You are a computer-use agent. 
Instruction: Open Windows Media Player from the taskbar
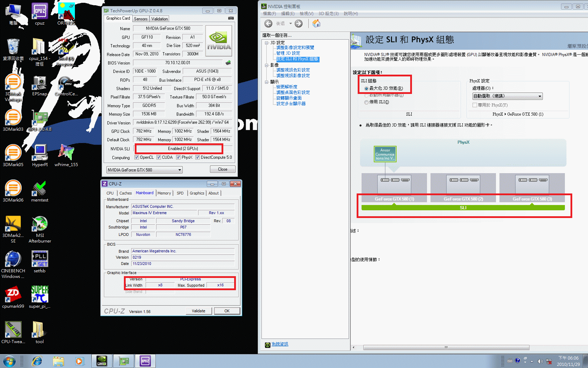tap(79, 361)
